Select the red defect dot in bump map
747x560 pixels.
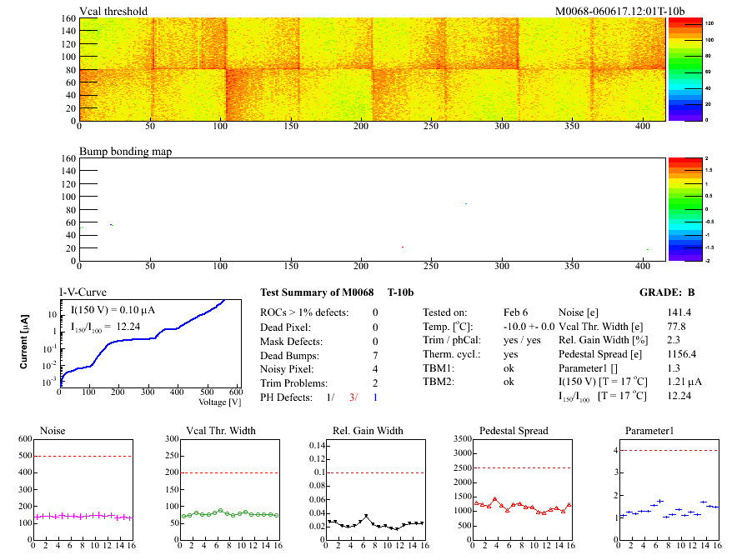(402, 247)
